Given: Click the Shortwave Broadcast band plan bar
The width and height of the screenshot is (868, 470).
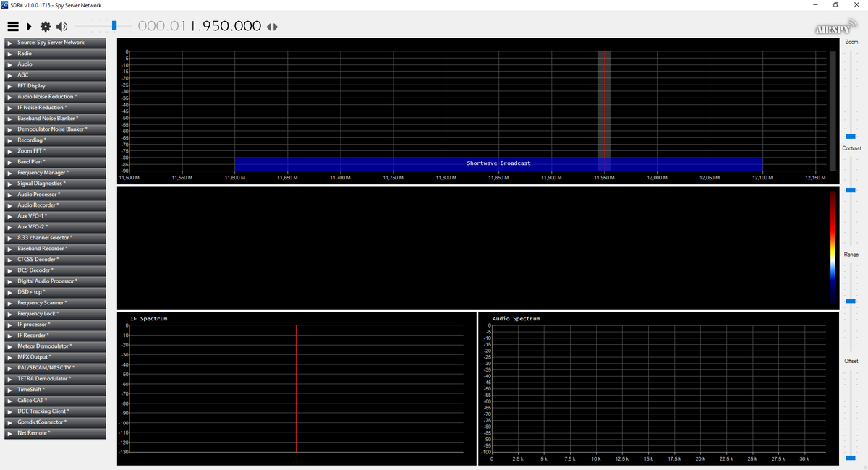Looking at the screenshot, I should (499, 163).
